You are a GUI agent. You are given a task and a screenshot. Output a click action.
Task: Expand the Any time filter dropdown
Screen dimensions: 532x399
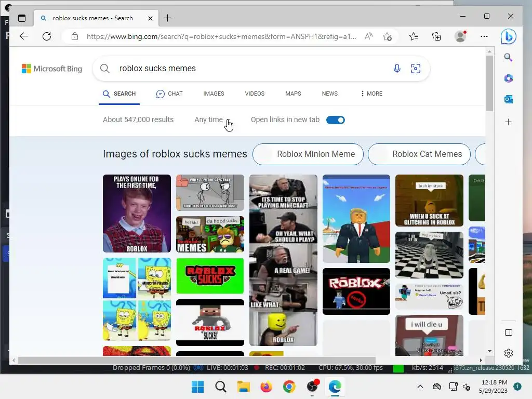coord(212,120)
